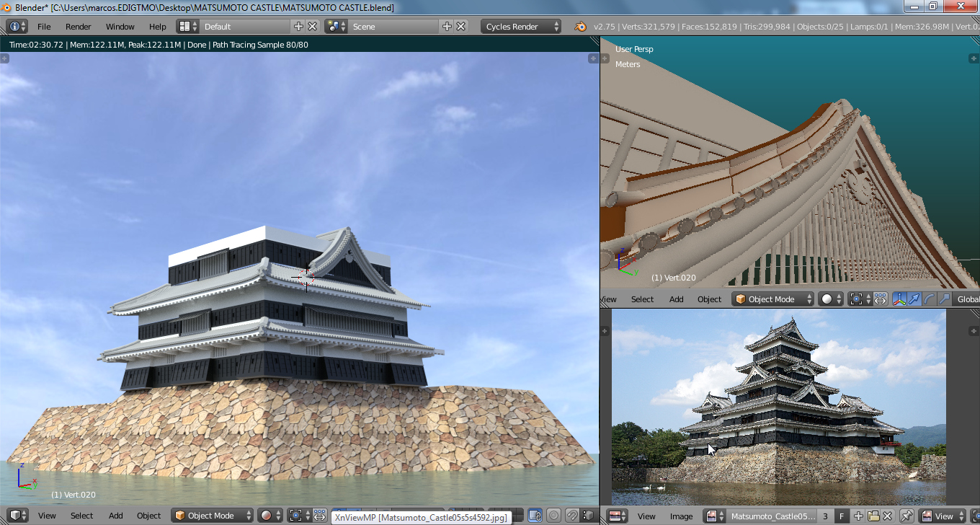
Task: Open the Window menu
Action: [x=120, y=27]
